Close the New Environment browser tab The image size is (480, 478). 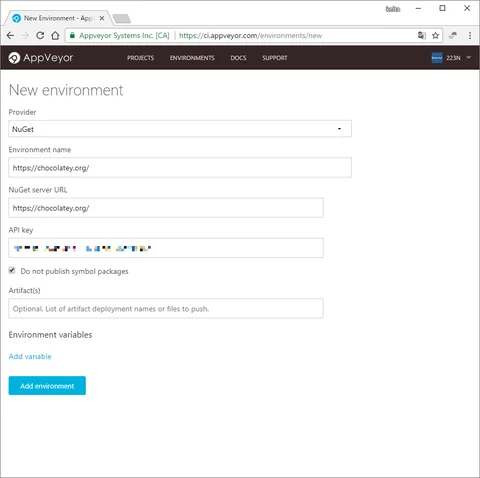coord(102,18)
